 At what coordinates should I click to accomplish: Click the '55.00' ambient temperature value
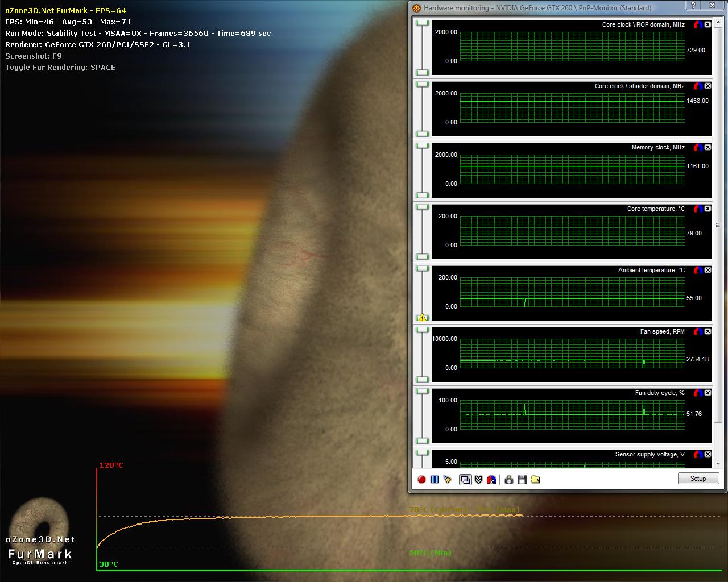(x=694, y=298)
